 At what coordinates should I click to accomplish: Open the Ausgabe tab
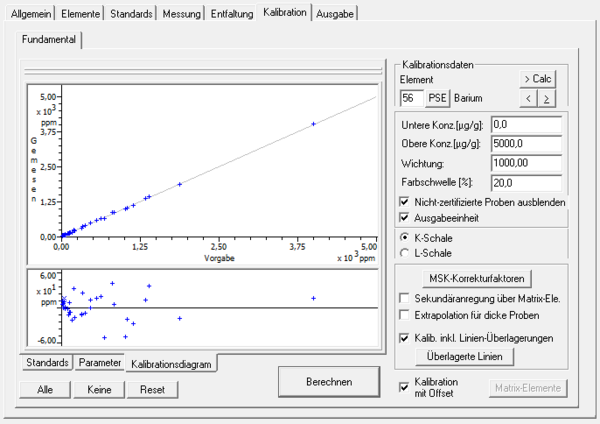pos(335,14)
